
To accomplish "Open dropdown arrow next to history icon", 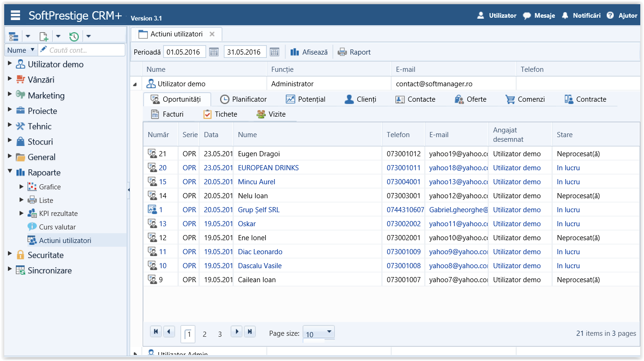I will 89,36.
